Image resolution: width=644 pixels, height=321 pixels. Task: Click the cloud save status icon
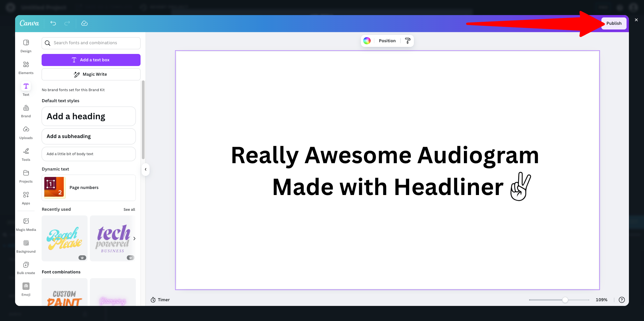pyautogui.click(x=85, y=23)
